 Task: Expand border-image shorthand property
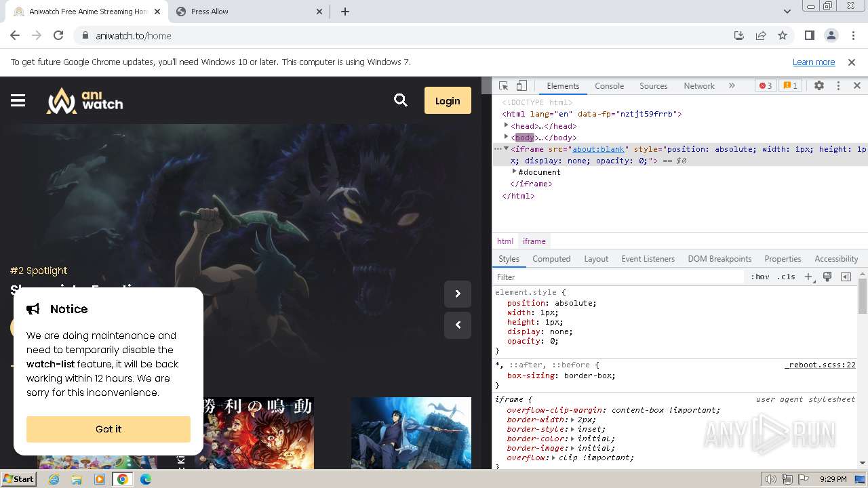click(572, 448)
